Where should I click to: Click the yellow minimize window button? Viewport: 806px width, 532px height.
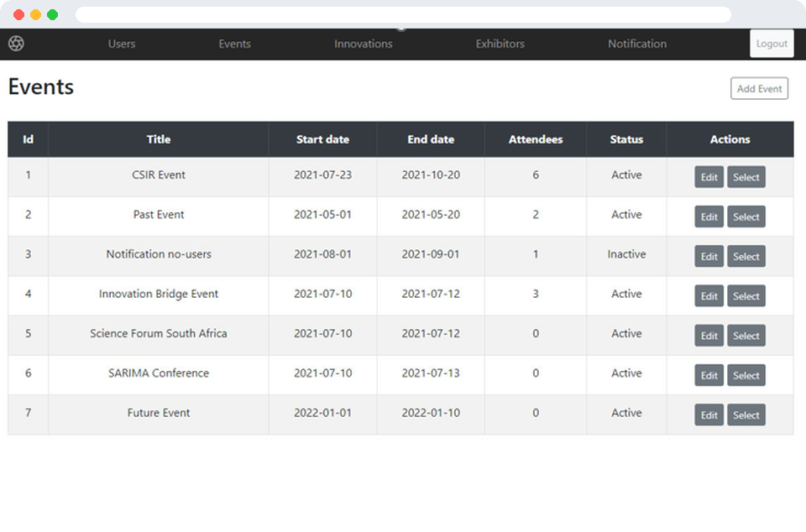coord(35,14)
